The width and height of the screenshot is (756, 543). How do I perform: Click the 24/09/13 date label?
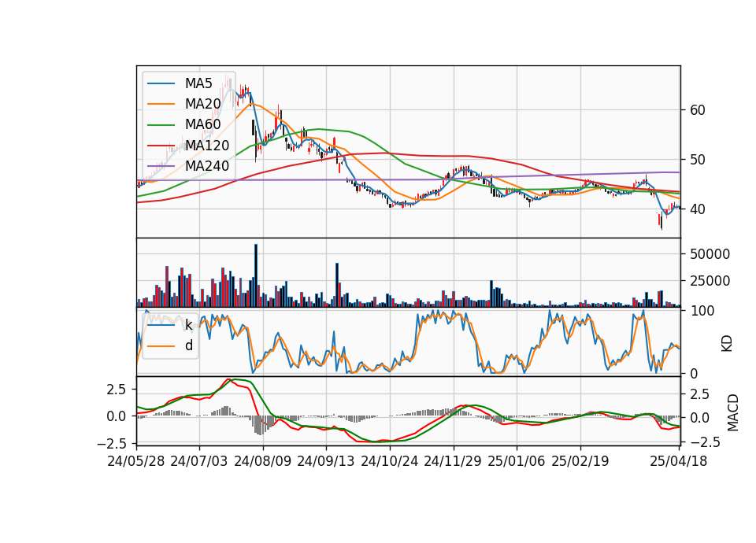pyautogui.click(x=326, y=461)
